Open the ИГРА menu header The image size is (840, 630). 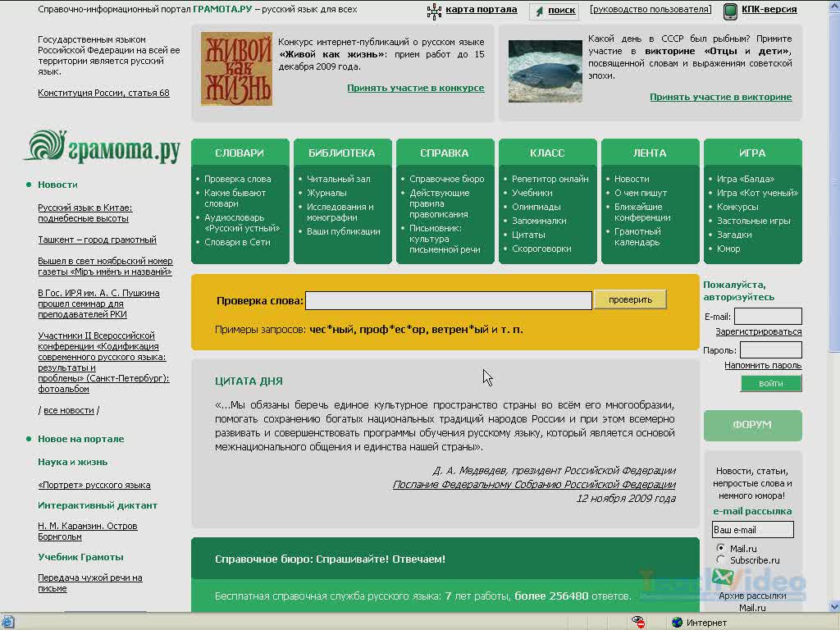point(752,153)
